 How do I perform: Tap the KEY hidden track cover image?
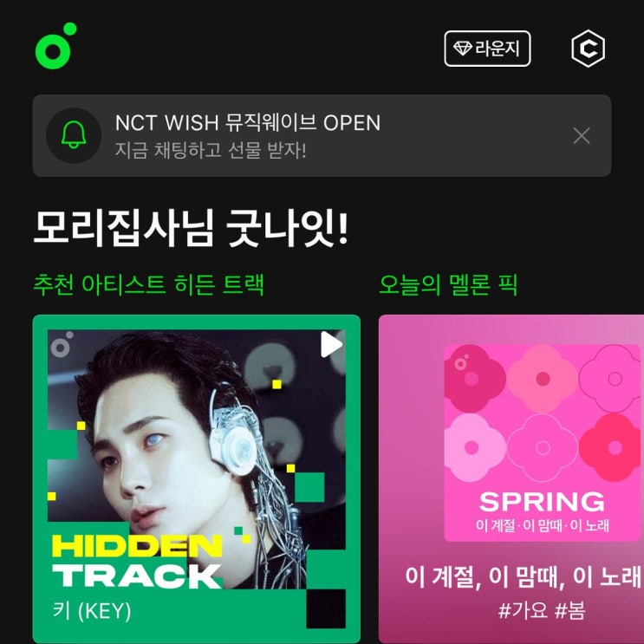197,478
